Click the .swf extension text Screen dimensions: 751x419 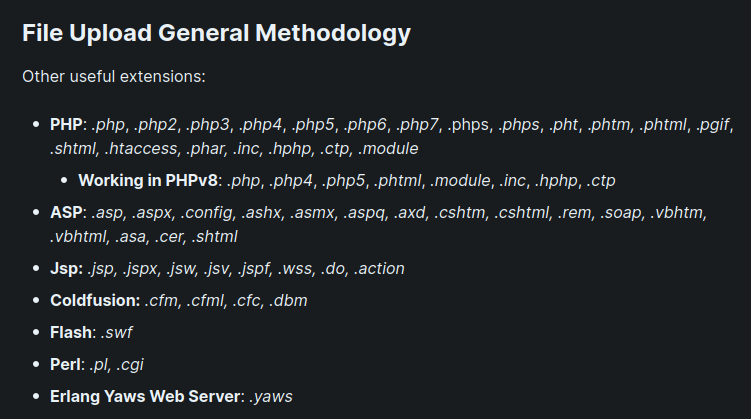click(116, 332)
